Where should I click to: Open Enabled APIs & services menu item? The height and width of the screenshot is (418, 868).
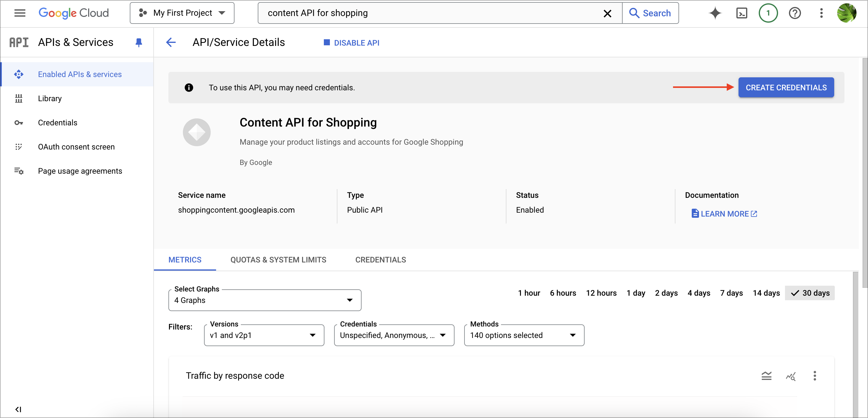(x=78, y=74)
